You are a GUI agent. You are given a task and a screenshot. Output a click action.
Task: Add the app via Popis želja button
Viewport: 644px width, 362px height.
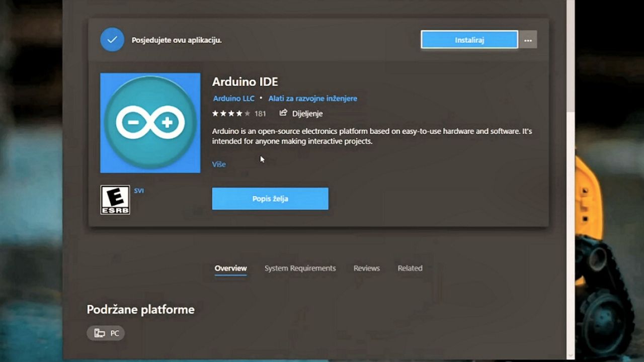point(270,199)
